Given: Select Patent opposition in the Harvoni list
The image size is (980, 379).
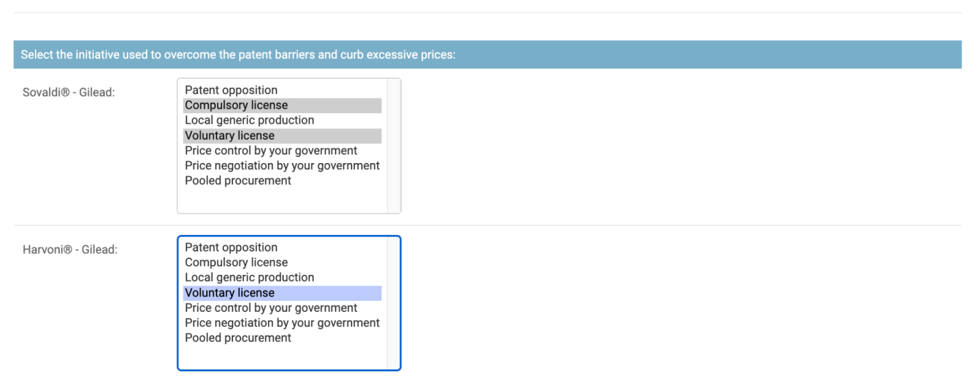Looking at the screenshot, I should click(282, 247).
